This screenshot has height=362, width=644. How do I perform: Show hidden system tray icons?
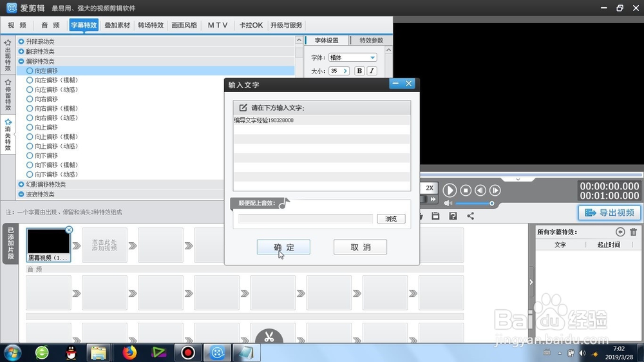click(x=560, y=354)
